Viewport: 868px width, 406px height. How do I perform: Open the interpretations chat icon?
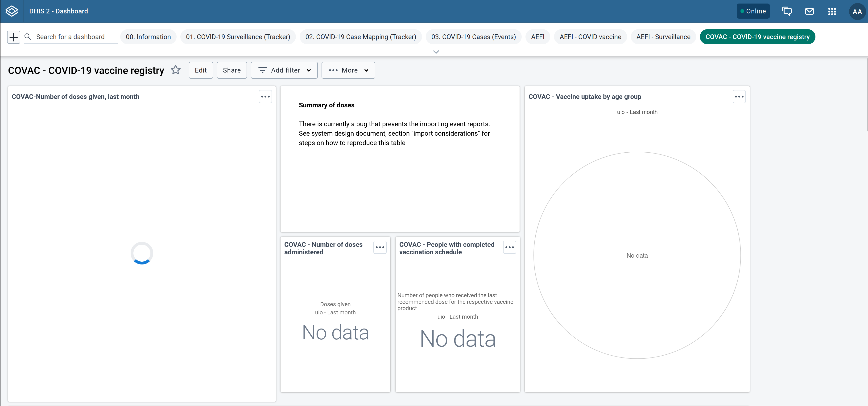tap(787, 11)
